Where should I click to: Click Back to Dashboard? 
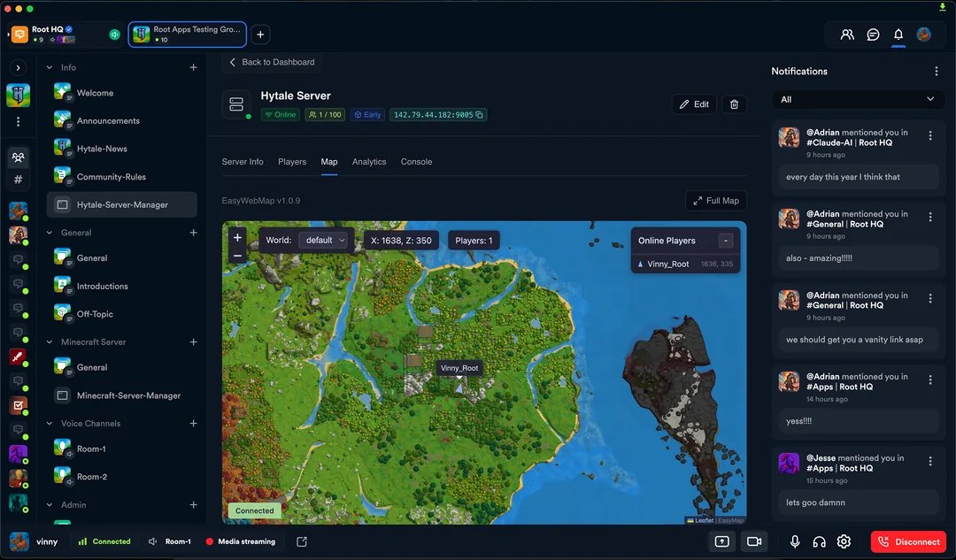272,62
